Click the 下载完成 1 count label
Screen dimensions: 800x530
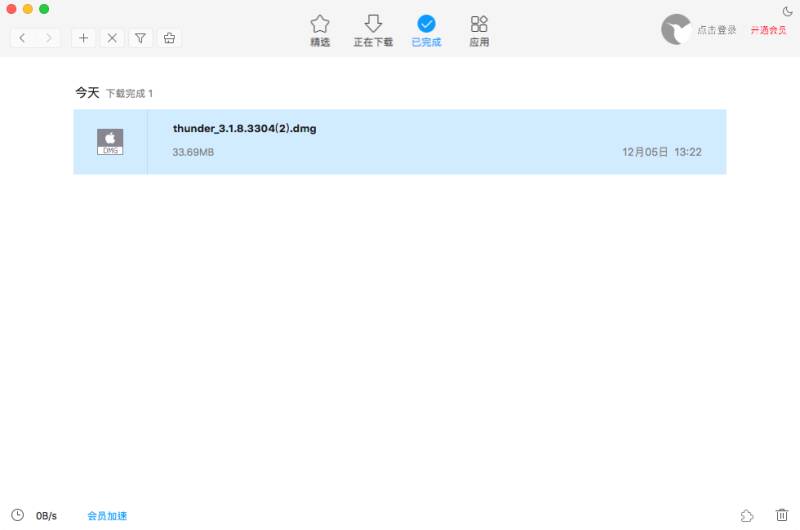129,93
